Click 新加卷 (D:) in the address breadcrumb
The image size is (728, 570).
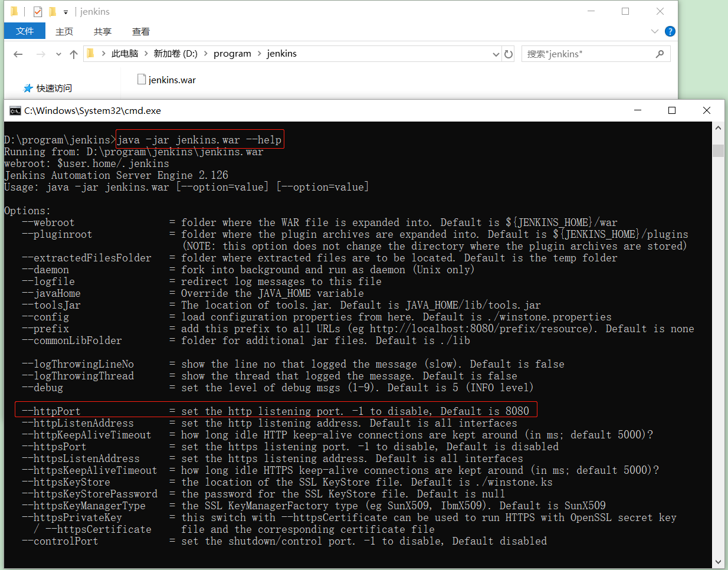pyautogui.click(x=175, y=54)
